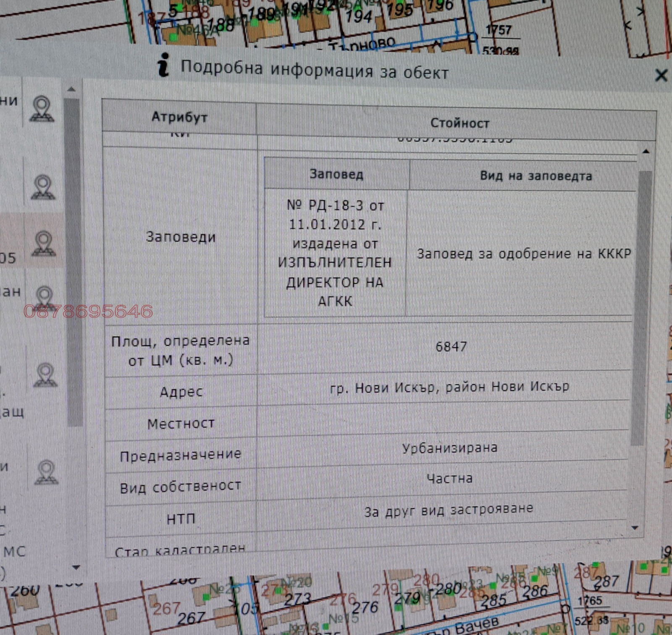Select the Атрибут column header
This screenshot has height=635, width=672.
(179, 117)
